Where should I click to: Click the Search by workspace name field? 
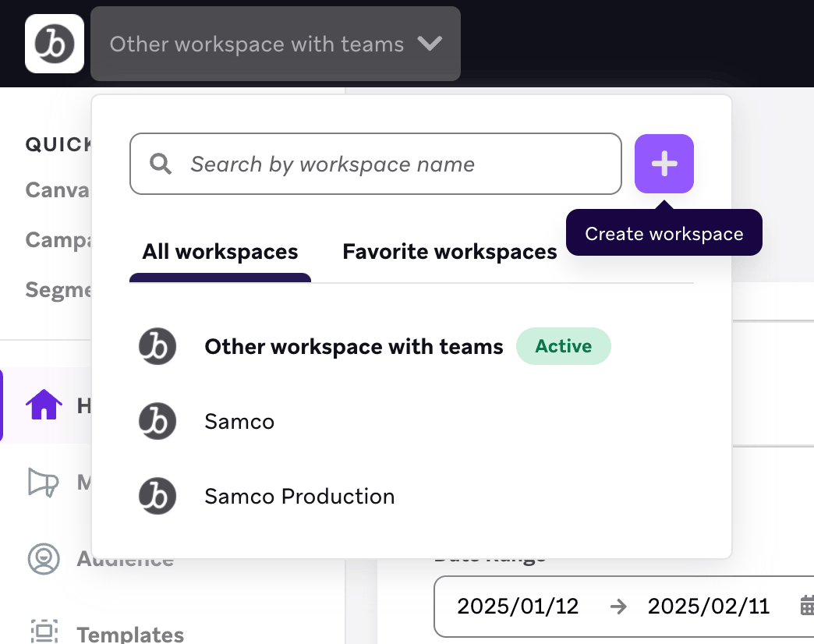click(375, 164)
